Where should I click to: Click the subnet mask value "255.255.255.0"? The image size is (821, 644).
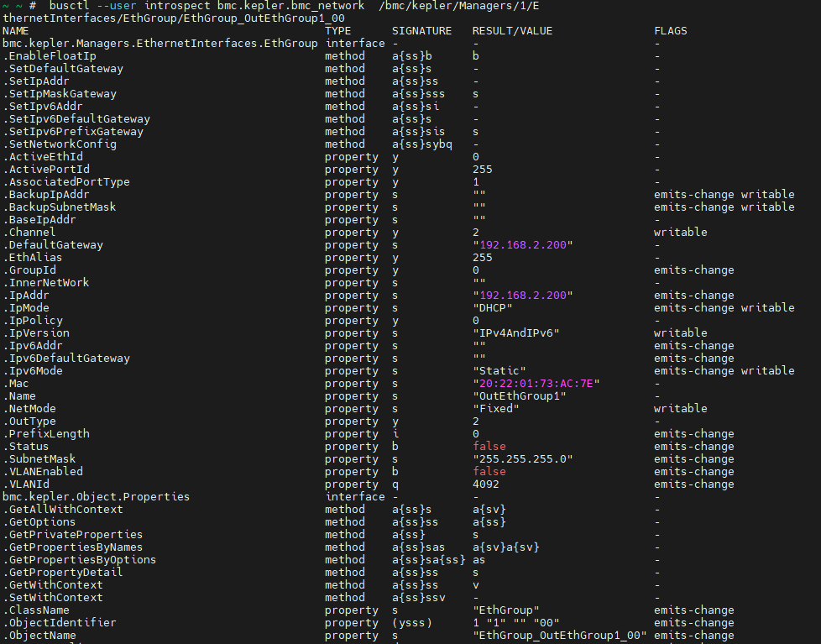[x=522, y=459]
